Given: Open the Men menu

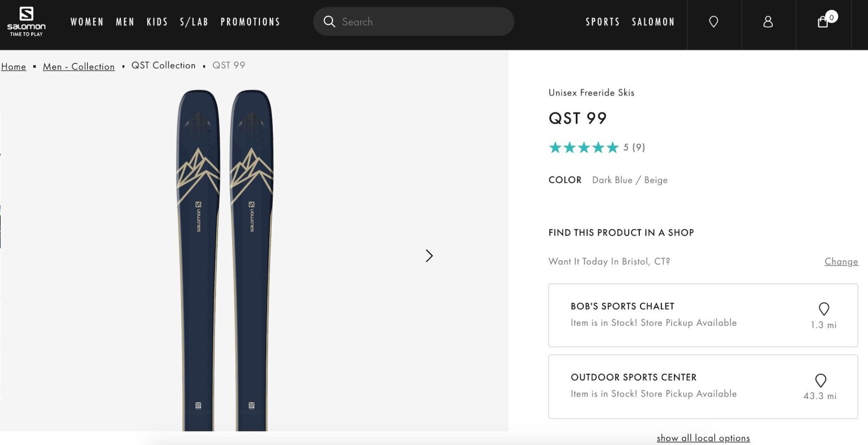Looking at the screenshot, I should tap(125, 22).
